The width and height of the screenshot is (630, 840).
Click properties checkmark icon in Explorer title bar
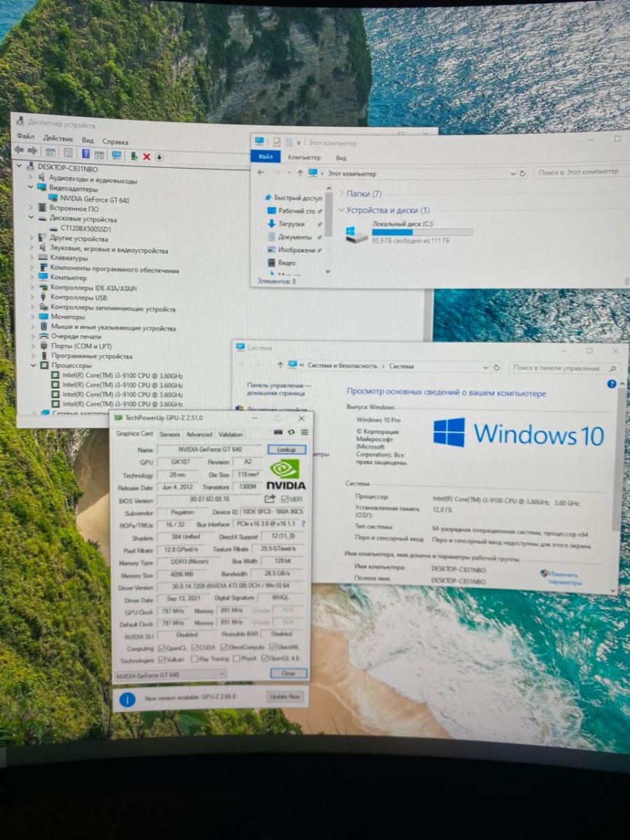point(277,142)
